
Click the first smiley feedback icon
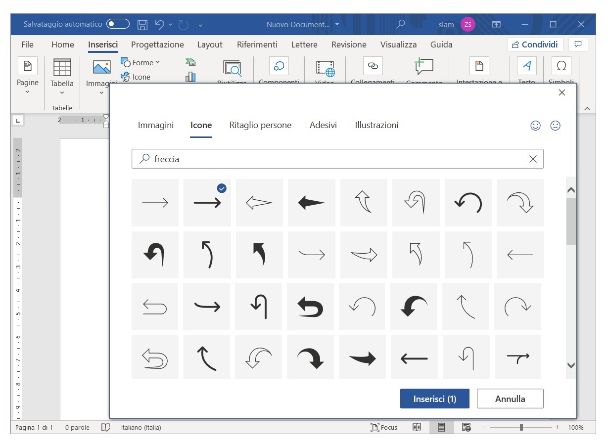(536, 126)
